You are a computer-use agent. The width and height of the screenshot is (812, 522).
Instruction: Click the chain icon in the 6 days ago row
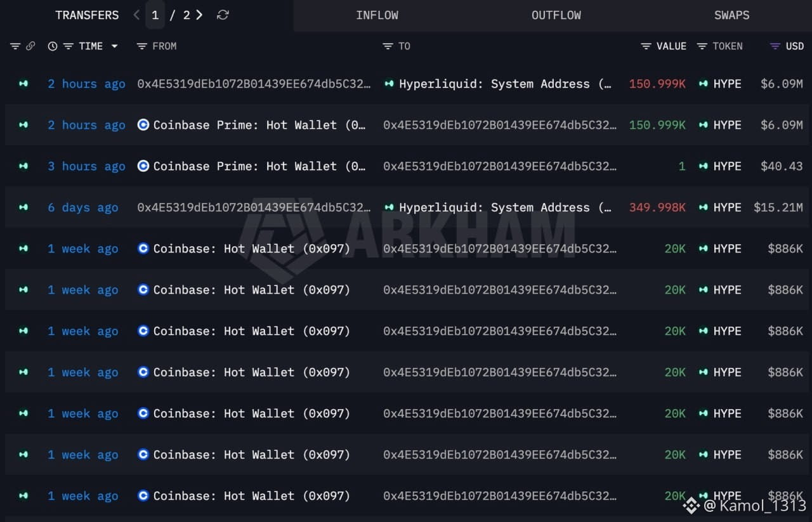point(23,207)
